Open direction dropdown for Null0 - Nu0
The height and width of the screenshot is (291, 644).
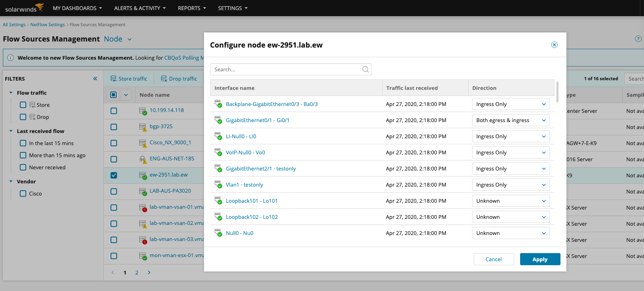[511, 233]
